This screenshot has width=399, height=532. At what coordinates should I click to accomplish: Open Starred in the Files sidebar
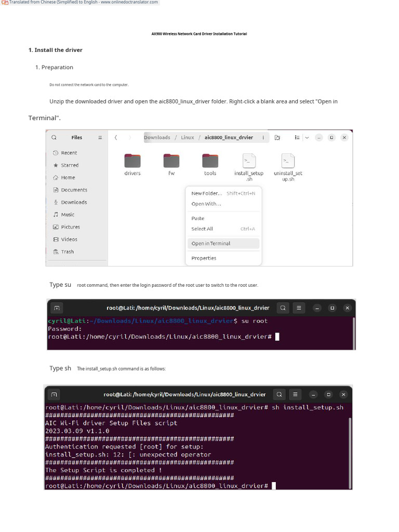[x=66, y=165]
